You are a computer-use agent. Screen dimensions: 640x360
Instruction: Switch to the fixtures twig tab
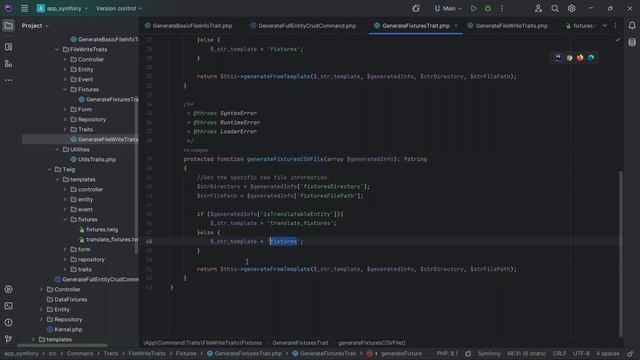pos(580,26)
